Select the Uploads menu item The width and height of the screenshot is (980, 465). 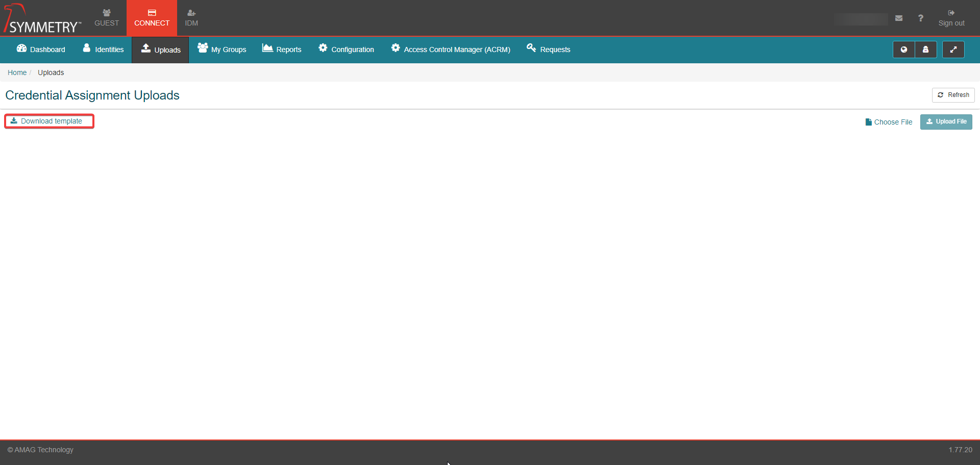(x=160, y=50)
